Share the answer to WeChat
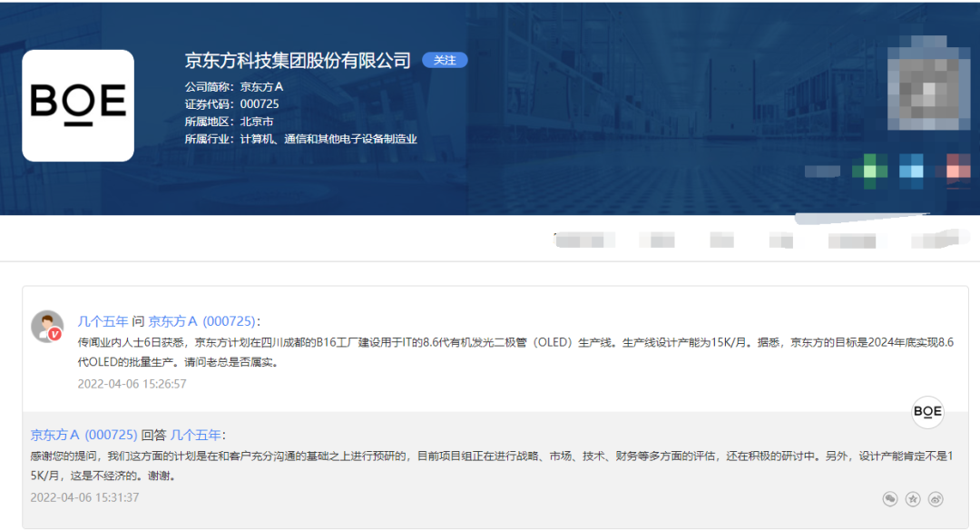This screenshot has height=530, width=980. (x=890, y=499)
